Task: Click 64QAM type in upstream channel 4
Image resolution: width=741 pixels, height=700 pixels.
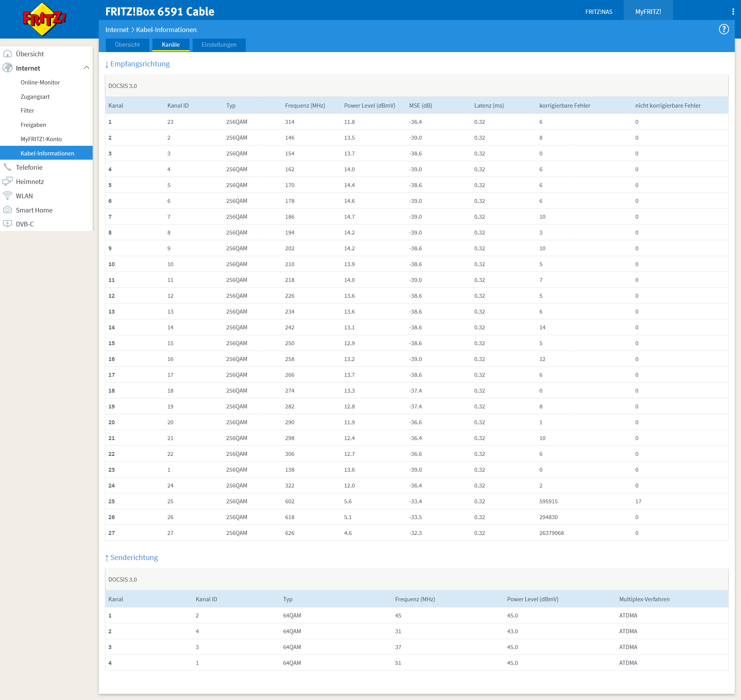Action: (292, 663)
